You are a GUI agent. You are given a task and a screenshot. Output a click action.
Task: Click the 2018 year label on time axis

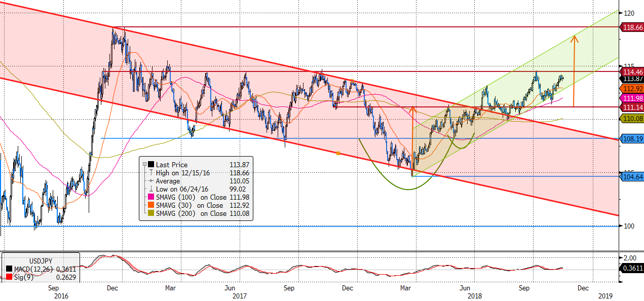pyautogui.click(x=475, y=295)
